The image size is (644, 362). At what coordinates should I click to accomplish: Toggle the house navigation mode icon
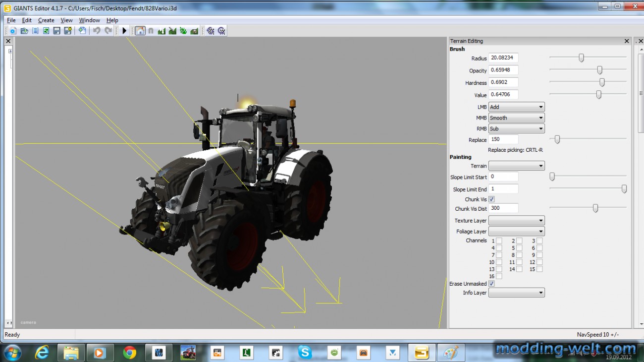coord(140,31)
